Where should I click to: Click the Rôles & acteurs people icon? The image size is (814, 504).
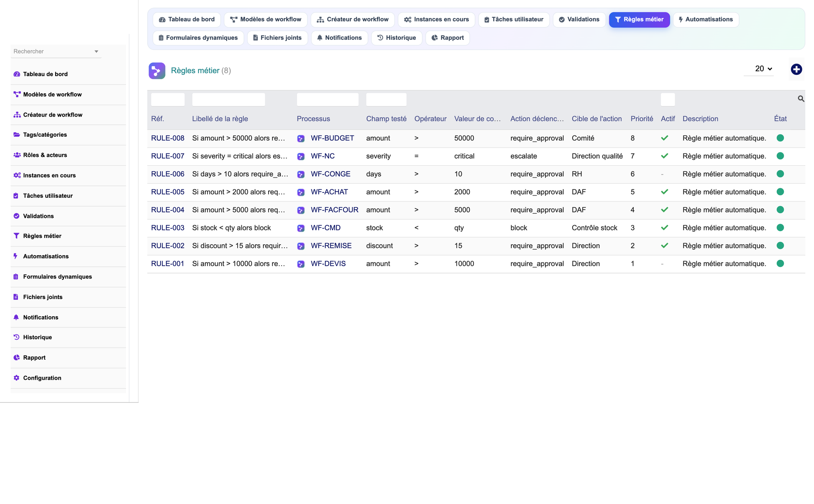coord(17,155)
